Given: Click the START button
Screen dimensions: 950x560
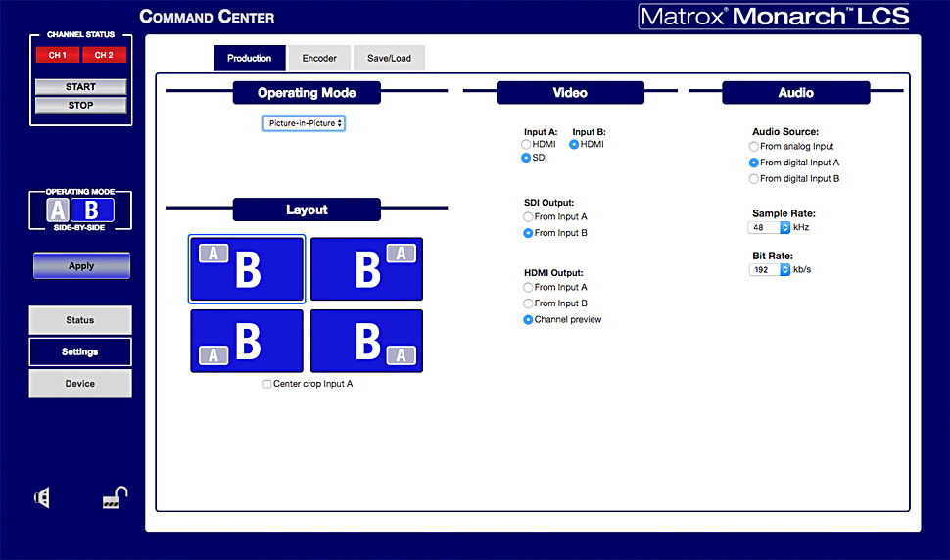Looking at the screenshot, I should click(80, 87).
